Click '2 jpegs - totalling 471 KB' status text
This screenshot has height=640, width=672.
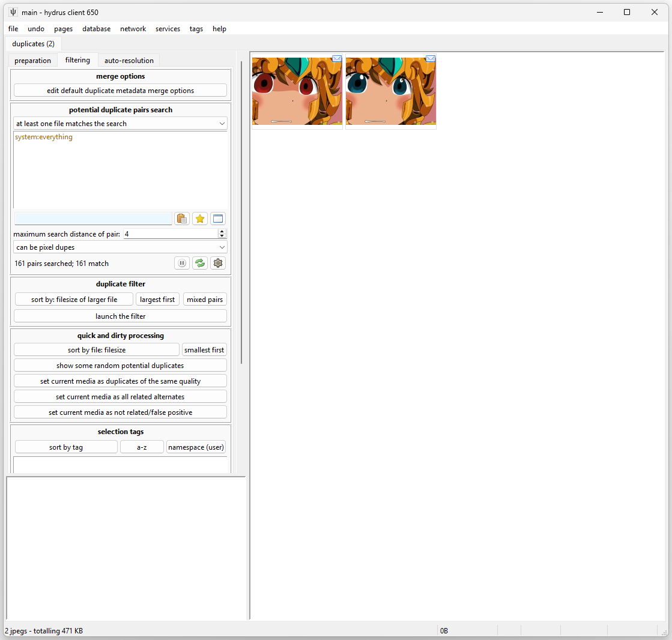click(x=44, y=631)
